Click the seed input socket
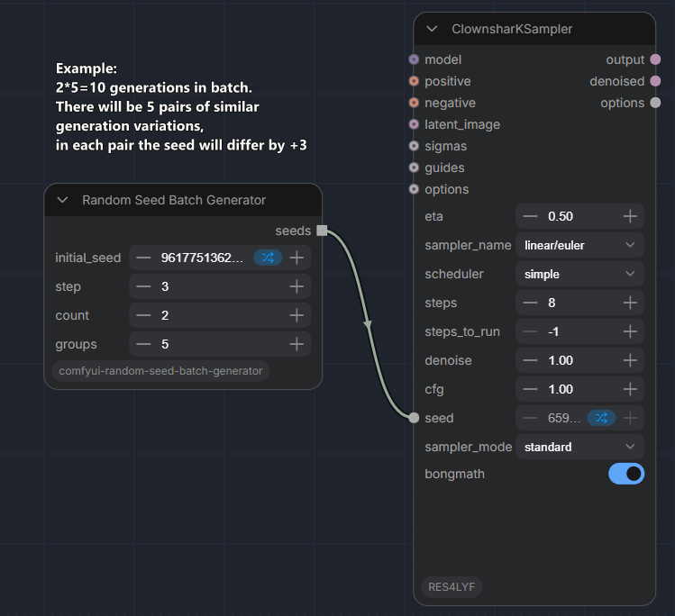675x616 pixels. click(x=414, y=418)
